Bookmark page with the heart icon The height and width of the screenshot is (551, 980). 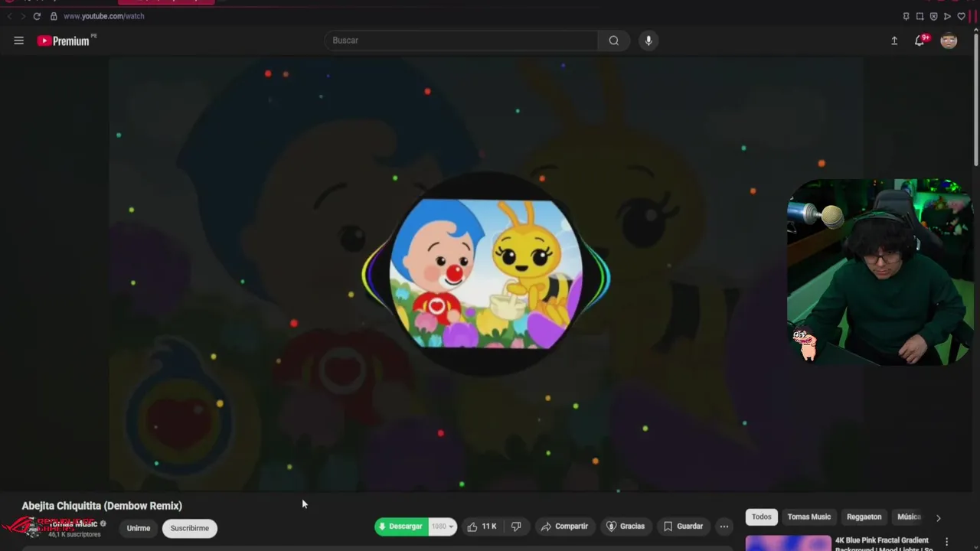click(961, 16)
